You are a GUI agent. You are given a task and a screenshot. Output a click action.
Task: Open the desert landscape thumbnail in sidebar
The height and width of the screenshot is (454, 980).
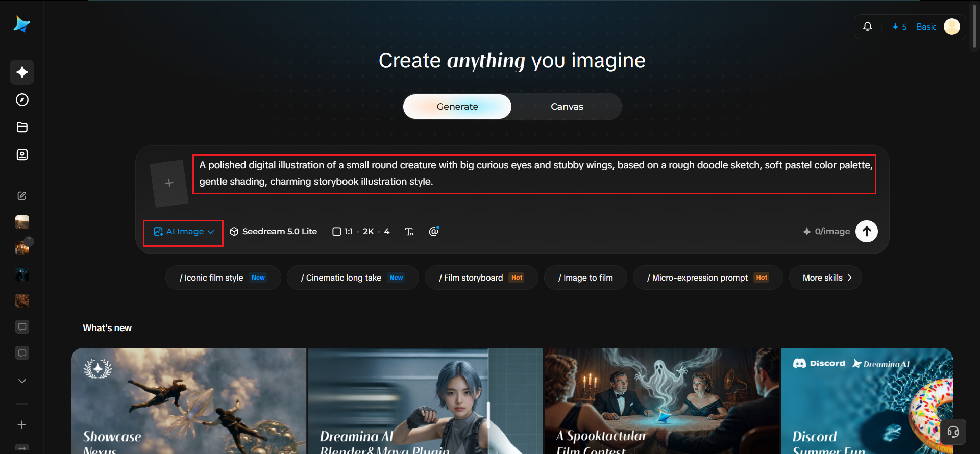coord(22,222)
